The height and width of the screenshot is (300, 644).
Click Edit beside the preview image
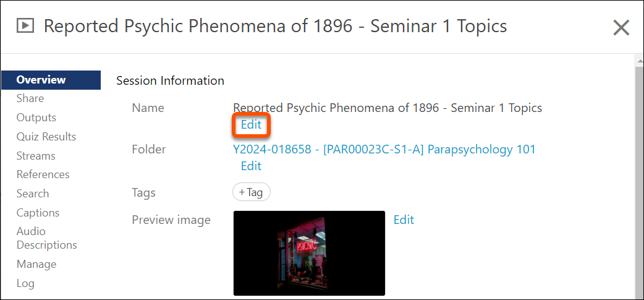[404, 220]
